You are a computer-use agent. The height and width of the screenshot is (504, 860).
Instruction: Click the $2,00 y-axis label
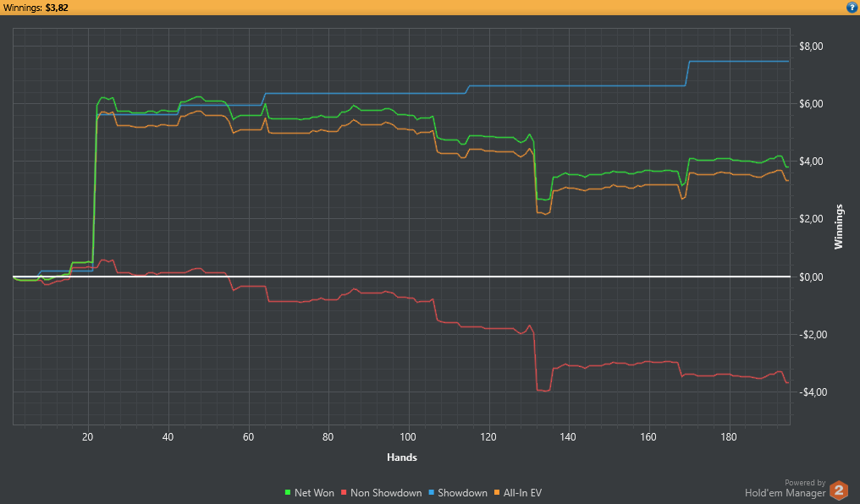coord(811,219)
